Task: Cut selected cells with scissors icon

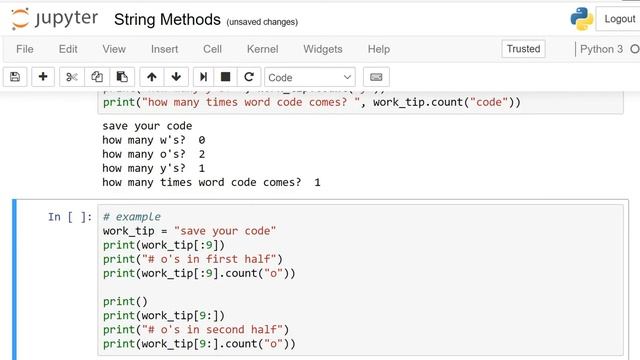Action: 72,77
